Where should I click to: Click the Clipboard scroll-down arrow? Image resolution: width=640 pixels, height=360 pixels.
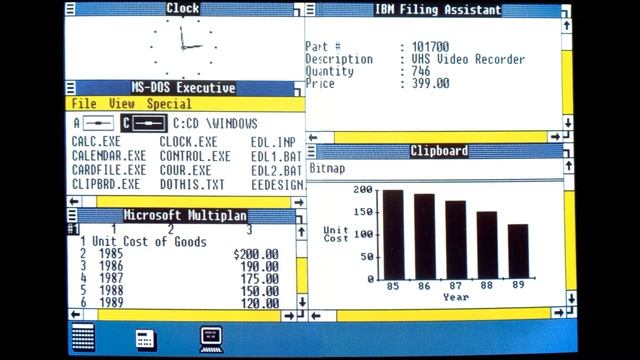point(571,298)
